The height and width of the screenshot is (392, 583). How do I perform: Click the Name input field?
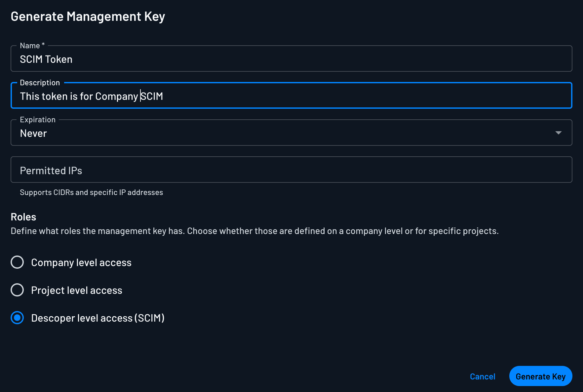click(291, 59)
